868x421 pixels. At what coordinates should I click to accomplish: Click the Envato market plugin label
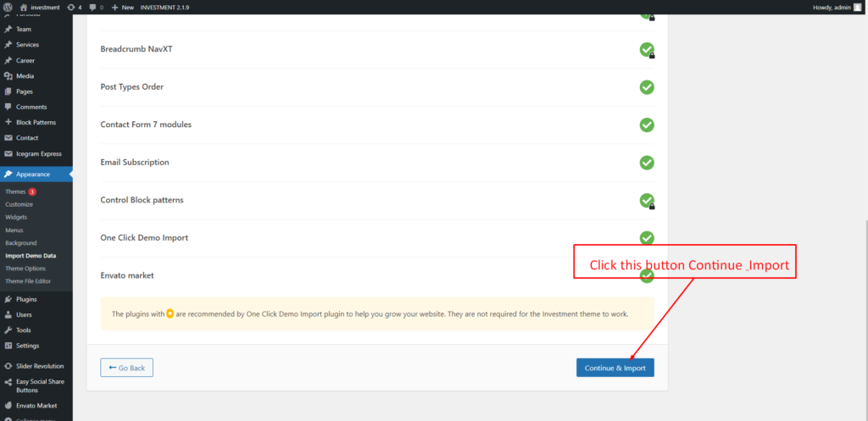[127, 275]
